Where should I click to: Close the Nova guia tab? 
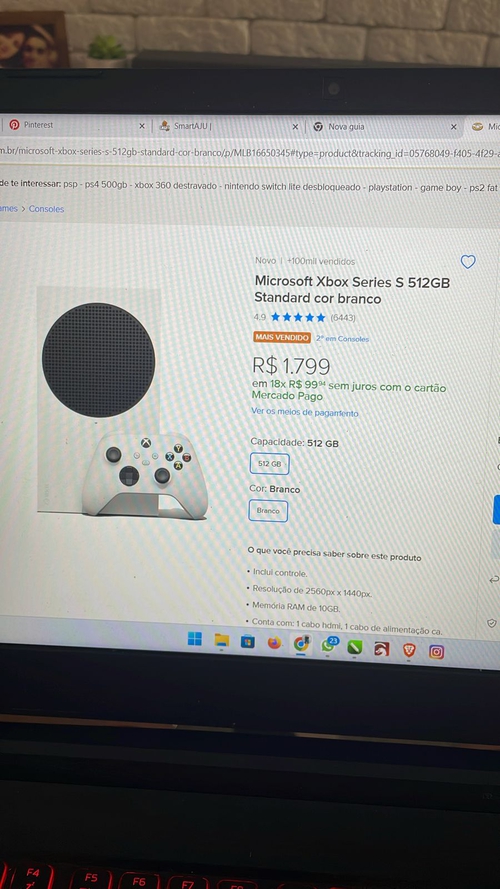pos(453,127)
